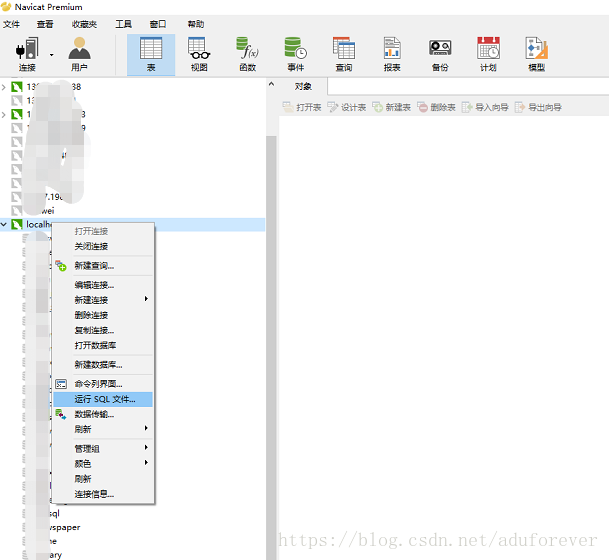Open the 查看 menu
The image size is (609, 560).
tap(45, 24)
